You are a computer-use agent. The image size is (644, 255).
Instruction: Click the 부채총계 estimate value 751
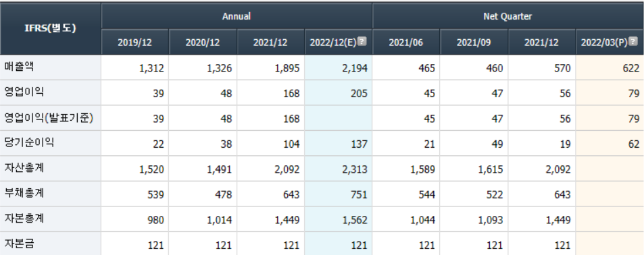pyautogui.click(x=360, y=195)
